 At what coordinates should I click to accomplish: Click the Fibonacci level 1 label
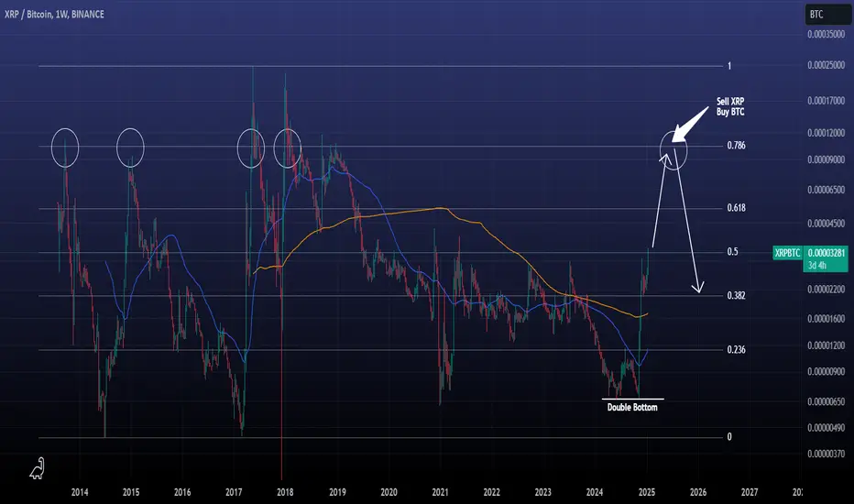(x=729, y=66)
